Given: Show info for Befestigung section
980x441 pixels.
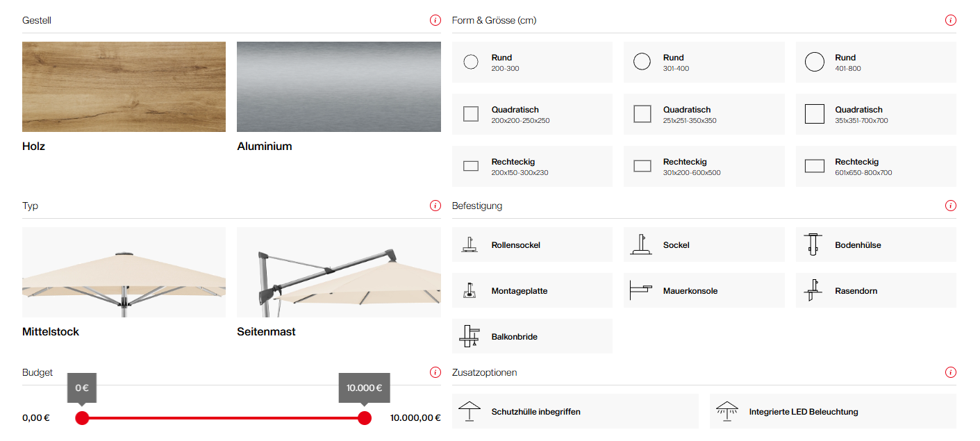Looking at the screenshot, I should [x=951, y=206].
